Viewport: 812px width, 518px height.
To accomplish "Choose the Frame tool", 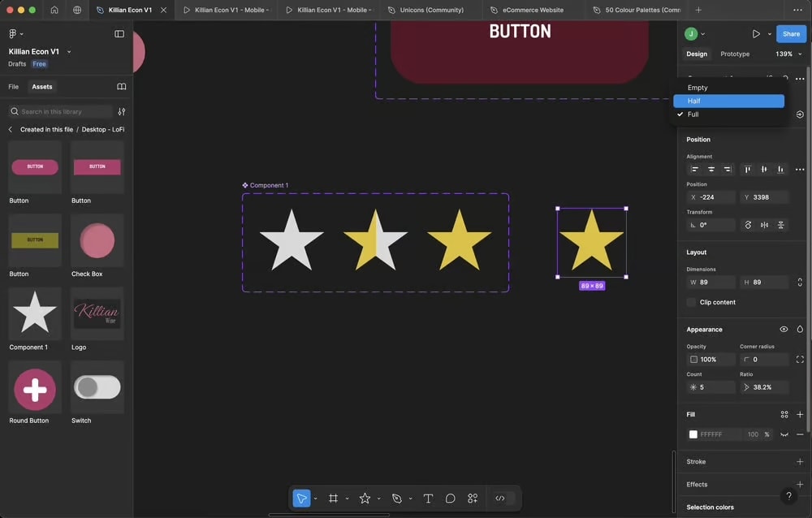I will pyautogui.click(x=333, y=499).
